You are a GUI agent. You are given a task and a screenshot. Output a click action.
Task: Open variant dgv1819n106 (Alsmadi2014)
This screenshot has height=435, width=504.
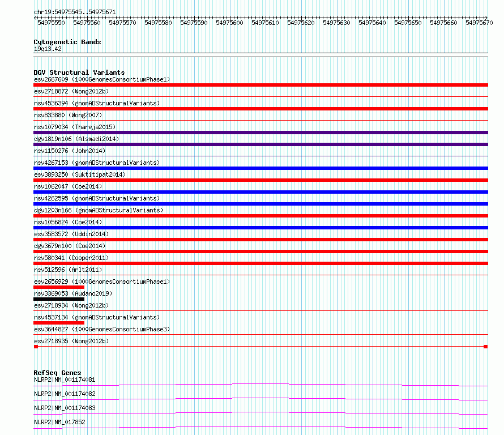pos(76,139)
